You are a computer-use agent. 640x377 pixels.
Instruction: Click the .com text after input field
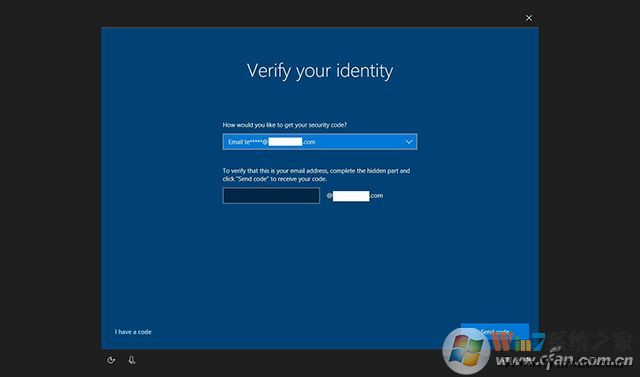pos(376,196)
